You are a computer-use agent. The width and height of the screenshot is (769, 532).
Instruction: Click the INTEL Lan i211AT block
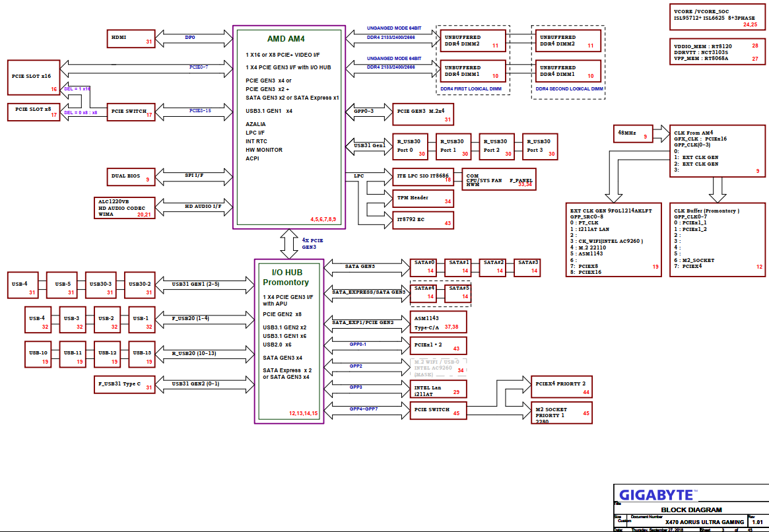point(438,389)
